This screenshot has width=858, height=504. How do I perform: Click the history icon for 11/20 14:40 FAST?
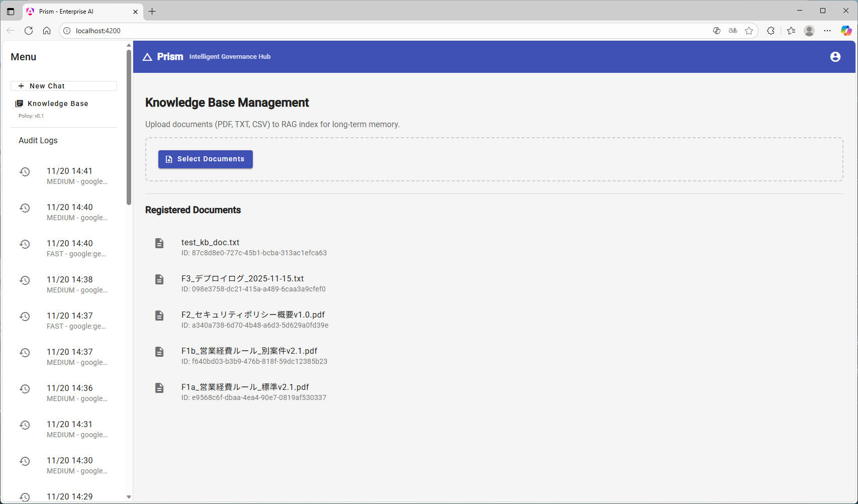click(25, 244)
